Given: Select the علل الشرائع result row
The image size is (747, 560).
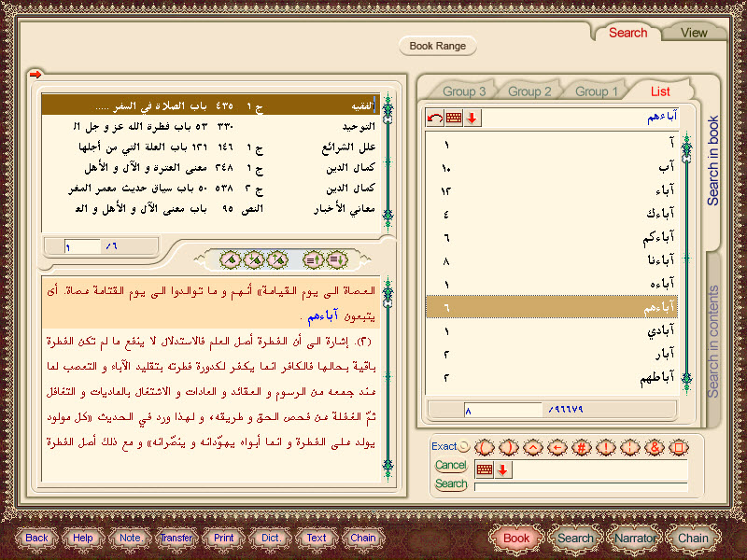Looking at the screenshot, I should coord(211,147).
